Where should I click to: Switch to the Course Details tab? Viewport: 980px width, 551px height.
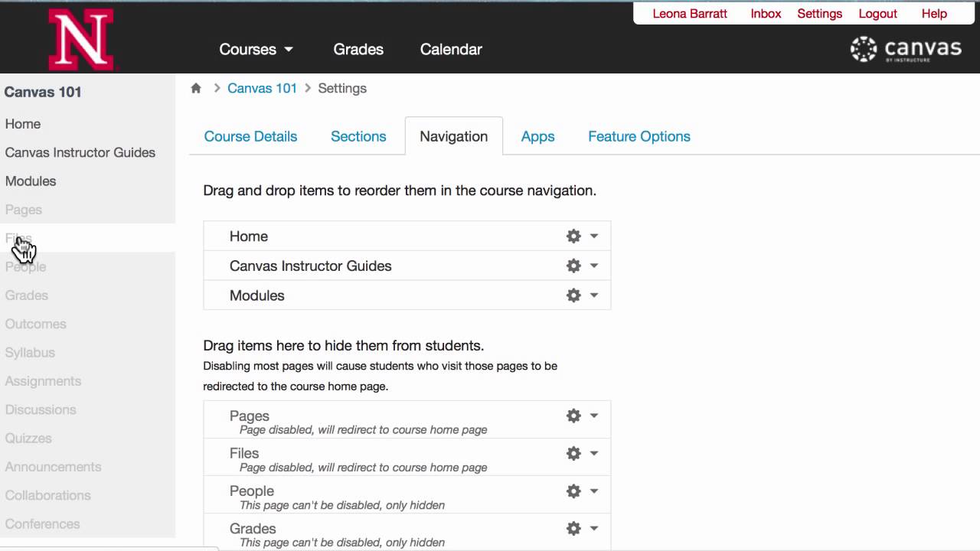(x=250, y=136)
